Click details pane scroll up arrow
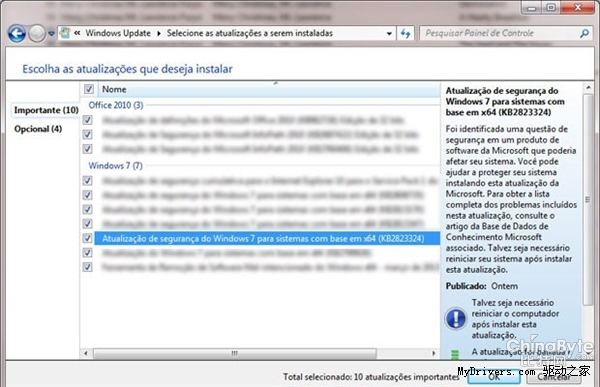The image size is (600, 387). pyautogui.click(x=589, y=88)
